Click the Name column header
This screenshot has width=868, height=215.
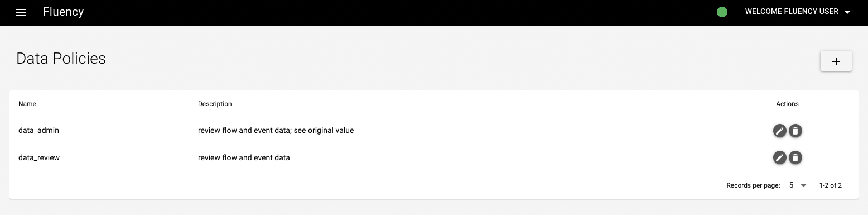point(27,104)
